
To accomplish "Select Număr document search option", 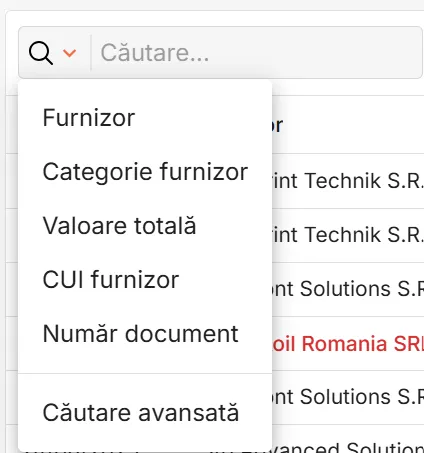I will click(x=140, y=334).
